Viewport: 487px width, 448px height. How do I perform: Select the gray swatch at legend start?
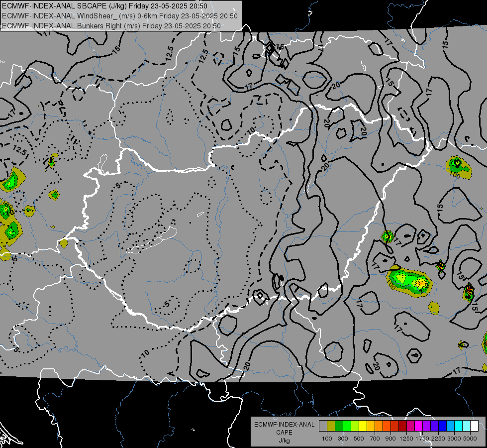pos(323,426)
